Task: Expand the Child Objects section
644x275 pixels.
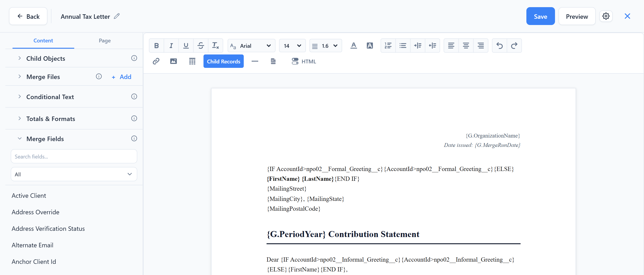Action: click(x=19, y=58)
